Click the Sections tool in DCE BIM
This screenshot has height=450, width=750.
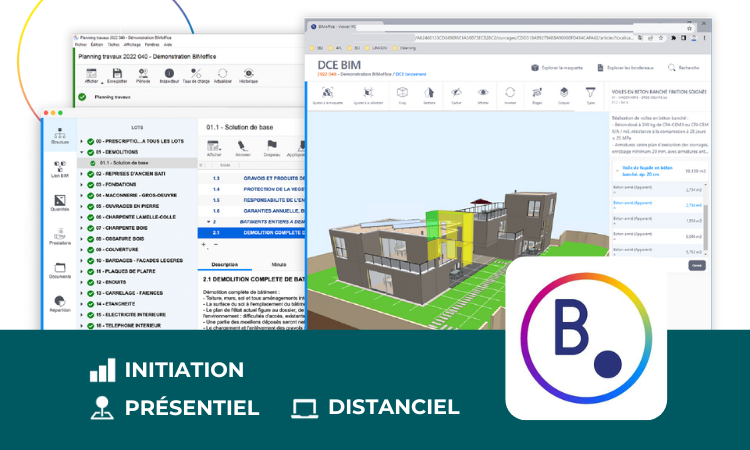[x=429, y=95]
